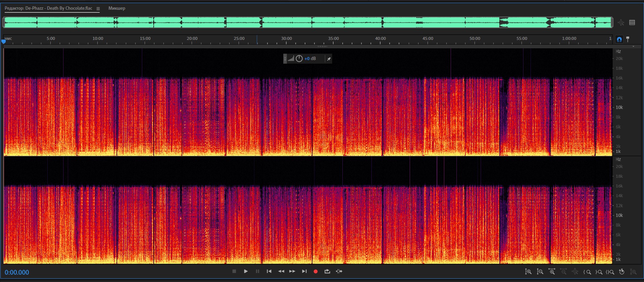The height and width of the screenshot is (282, 644).
Task: Jump to the previous marker
Action: (269, 271)
